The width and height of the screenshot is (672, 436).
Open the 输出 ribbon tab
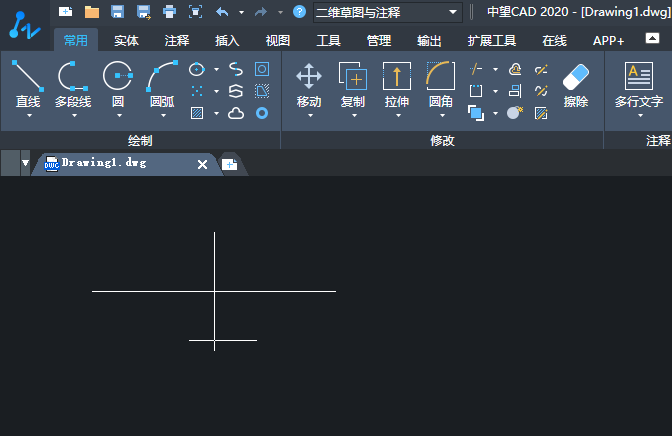click(429, 41)
